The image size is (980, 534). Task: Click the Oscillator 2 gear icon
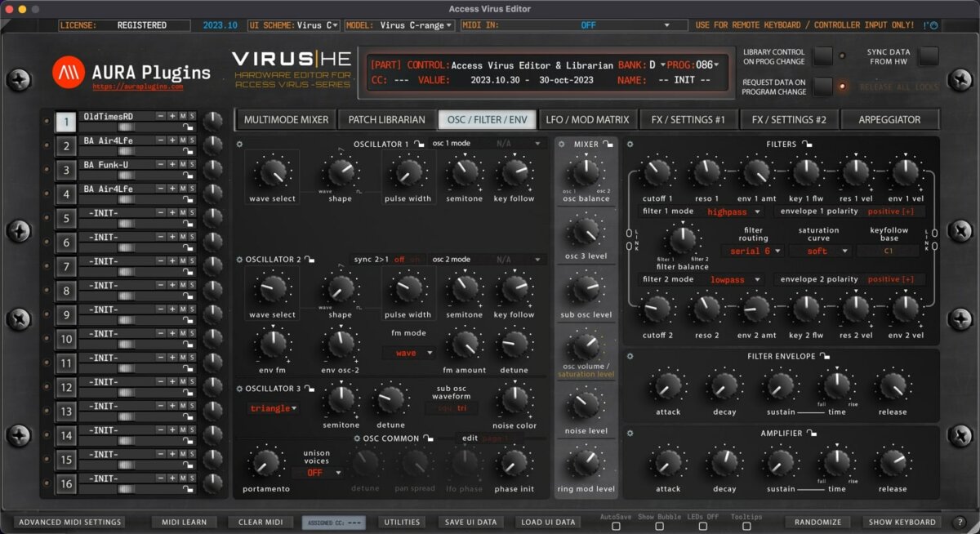(x=239, y=260)
